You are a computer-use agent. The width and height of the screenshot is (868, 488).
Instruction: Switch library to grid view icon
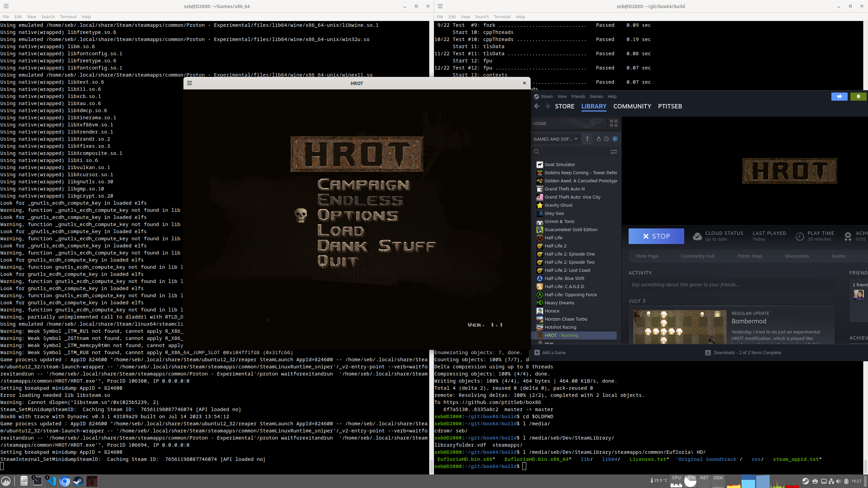[x=613, y=123]
